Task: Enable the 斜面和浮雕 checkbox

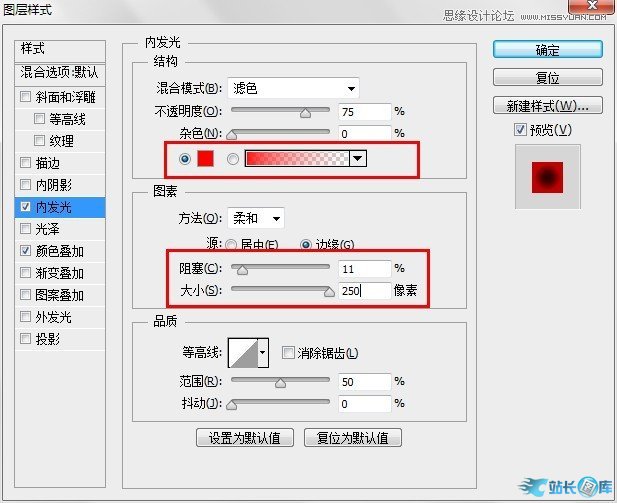Action: coord(25,97)
